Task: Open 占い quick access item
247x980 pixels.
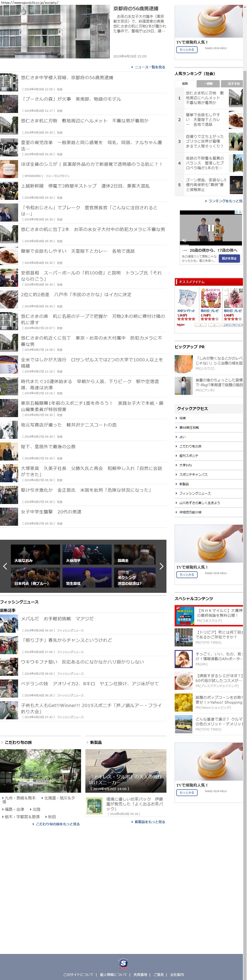Action: pos(183,437)
